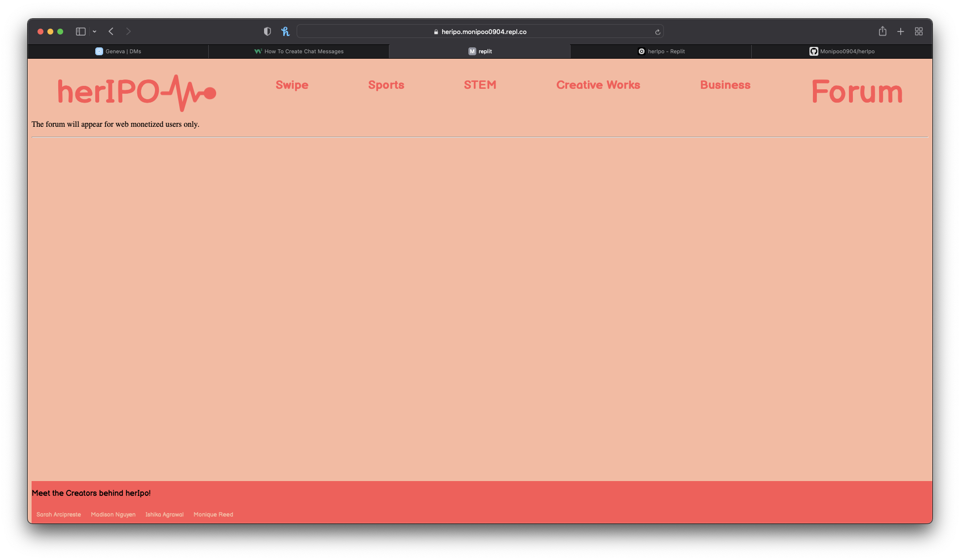Show the tab overview grid icon
The image size is (960, 560).
pyautogui.click(x=919, y=32)
